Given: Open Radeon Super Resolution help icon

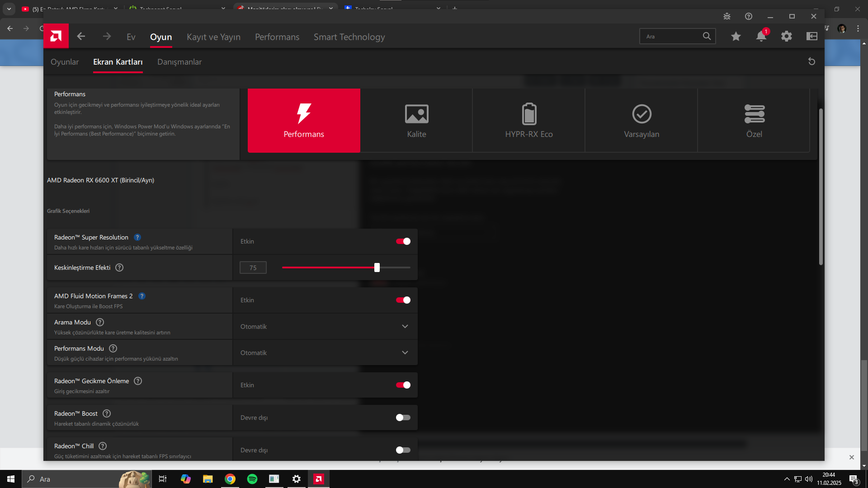Looking at the screenshot, I should point(137,237).
